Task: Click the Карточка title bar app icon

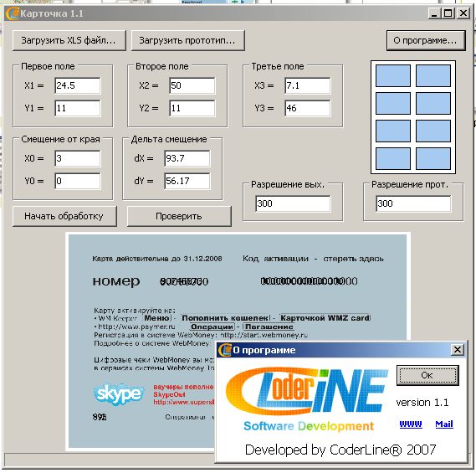Action: click(13, 13)
